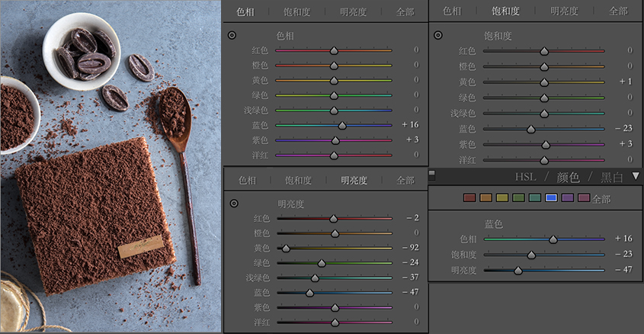Click 明亮度 slider handle in 蓝色 color panel
Image resolution: width=644 pixels, height=334 pixels.
518,270
